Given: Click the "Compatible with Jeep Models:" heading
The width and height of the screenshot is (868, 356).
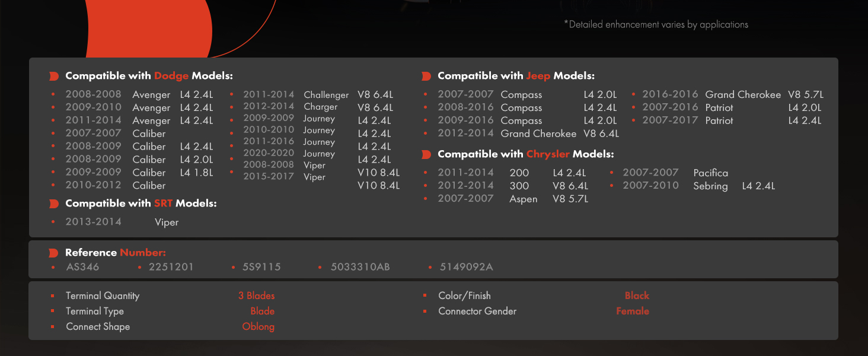Looking at the screenshot, I should pyautogui.click(x=516, y=76).
